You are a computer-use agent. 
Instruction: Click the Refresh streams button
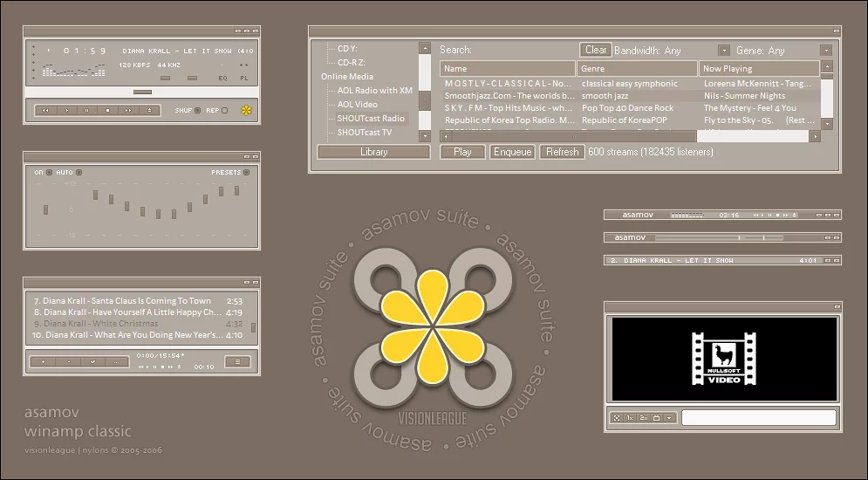(562, 152)
